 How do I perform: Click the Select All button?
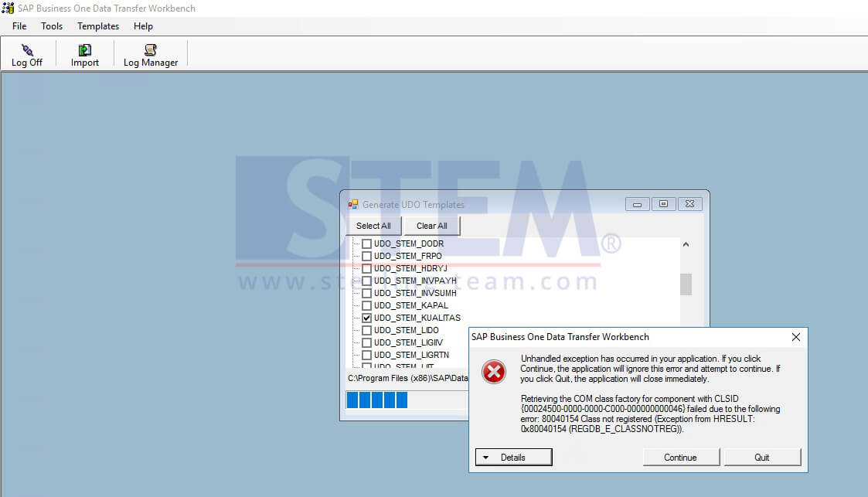(x=373, y=226)
